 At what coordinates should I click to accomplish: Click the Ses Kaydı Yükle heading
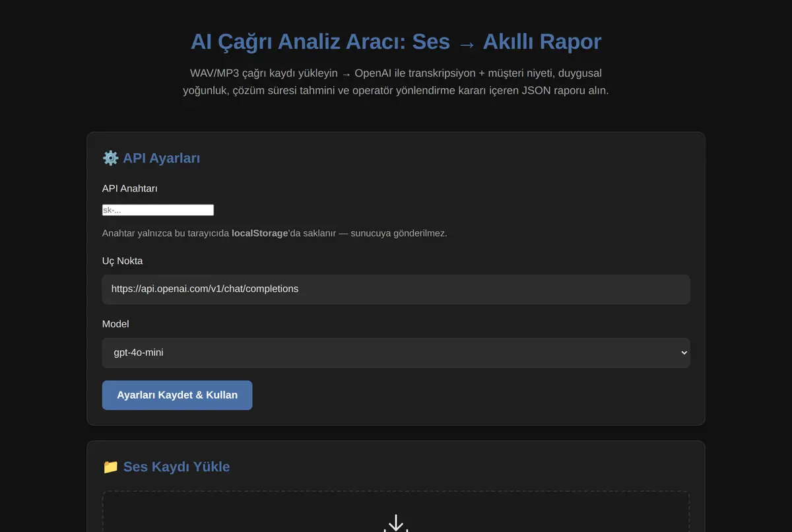click(x=176, y=467)
